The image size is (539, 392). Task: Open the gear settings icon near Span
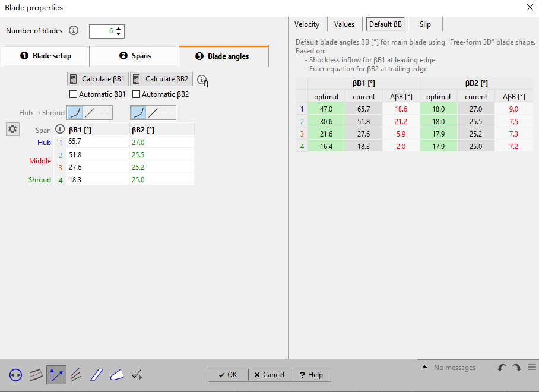point(12,129)
